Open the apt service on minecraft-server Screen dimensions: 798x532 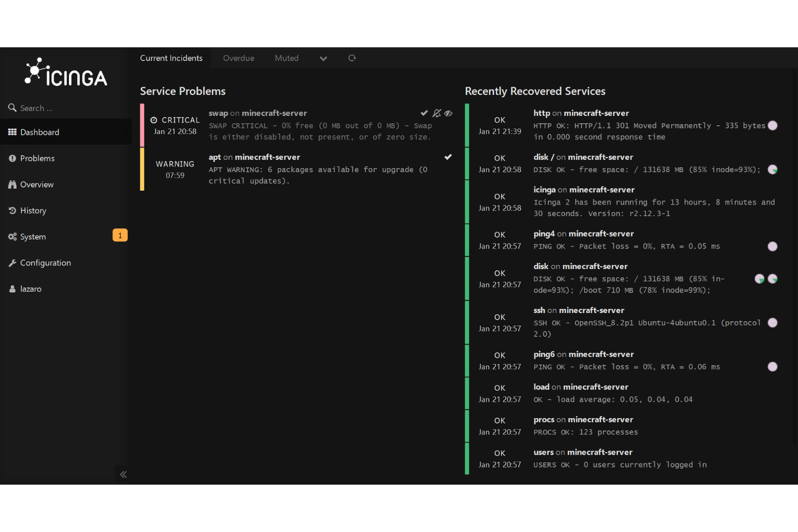click(x=215, y=157)
